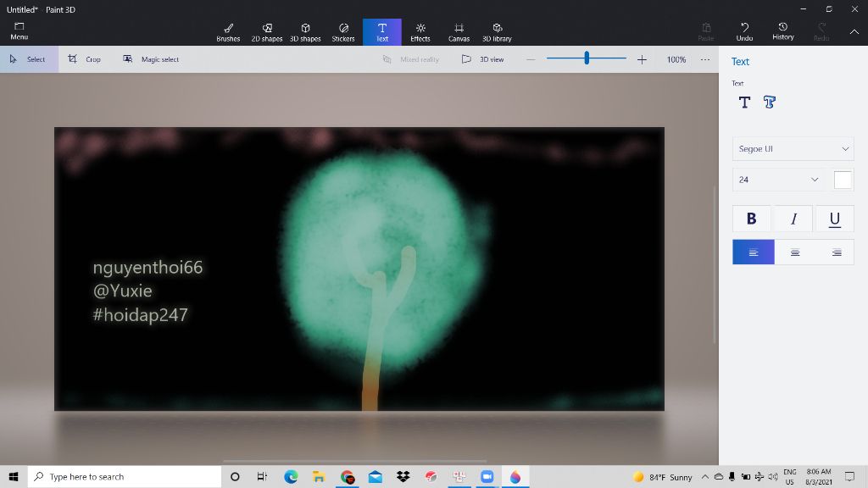Choose the Select tool
Image resolution: width=868 pixels, height=488 pixels.
pyautogui.click(x=29, y=59)
